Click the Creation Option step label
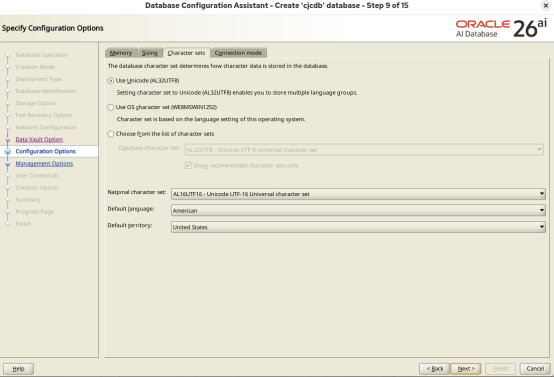 (37, 187)
